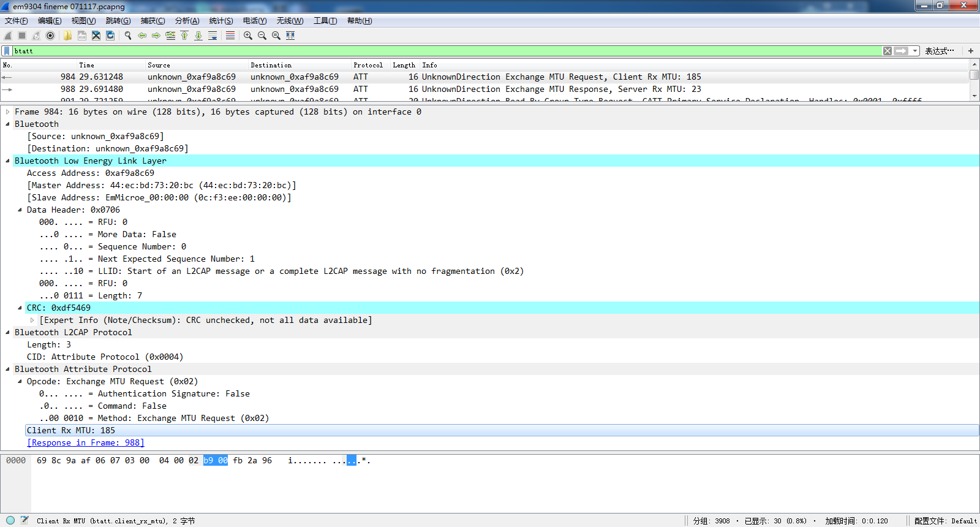This screenshot has width=980, height=527.
Task: Open the 无线(W) menu
Action: click(290, 21)
